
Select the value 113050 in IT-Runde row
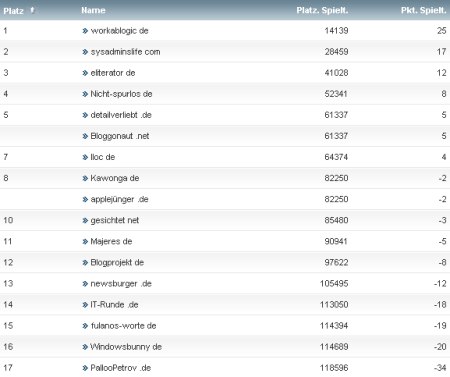click(334, 305)
